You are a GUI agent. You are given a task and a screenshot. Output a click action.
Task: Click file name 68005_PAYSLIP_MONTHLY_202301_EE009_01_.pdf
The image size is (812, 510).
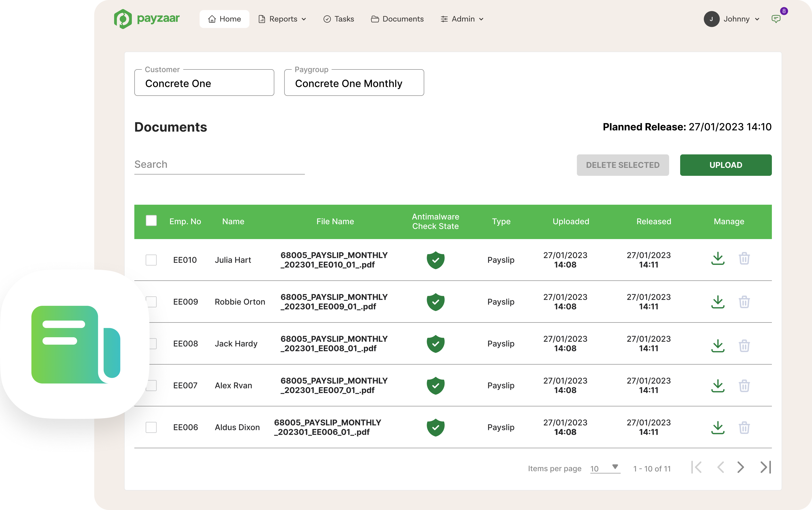(x=334, y=302)
